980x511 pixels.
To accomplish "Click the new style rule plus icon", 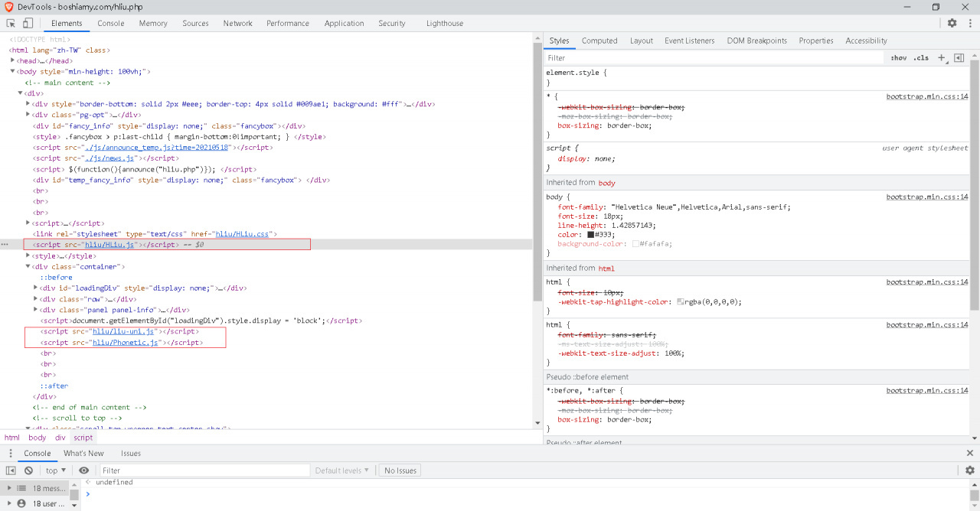I will [942, 57].
